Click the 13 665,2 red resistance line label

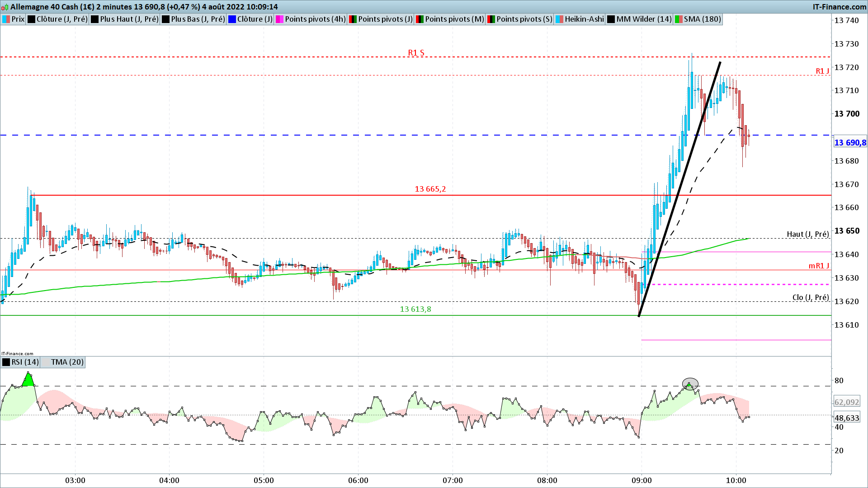pyautogui.click(x=430, y=189)
